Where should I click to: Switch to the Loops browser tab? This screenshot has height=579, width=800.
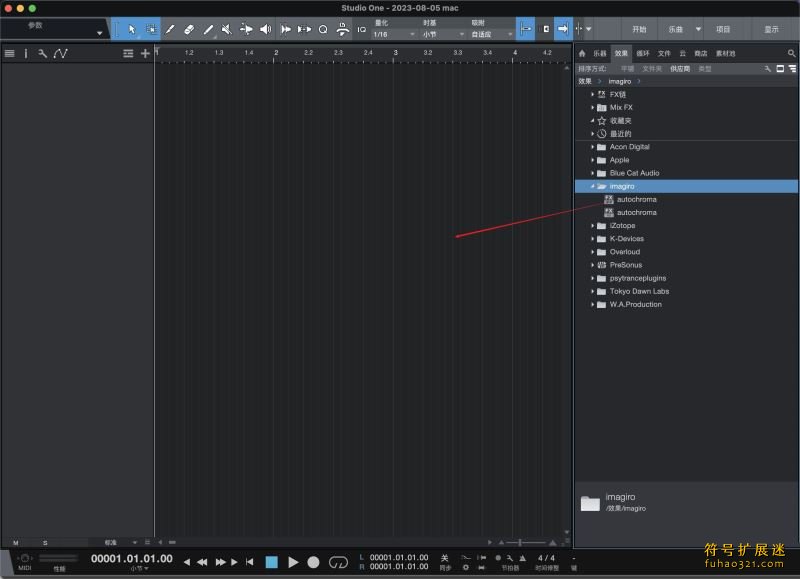tap(643, 53)
